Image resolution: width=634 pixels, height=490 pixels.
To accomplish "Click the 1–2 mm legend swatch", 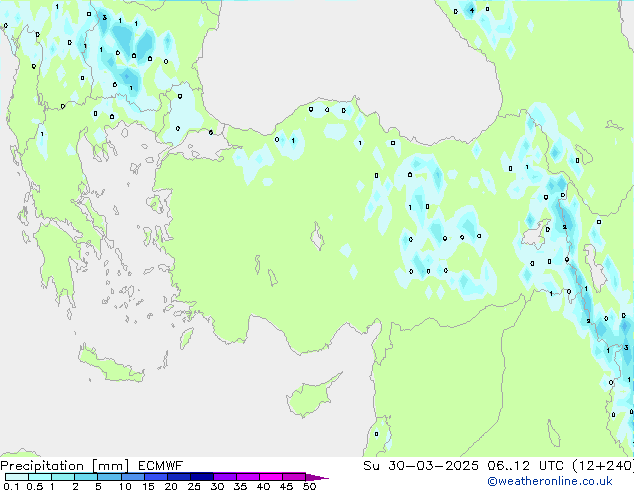I will click(x=63, y=477).
